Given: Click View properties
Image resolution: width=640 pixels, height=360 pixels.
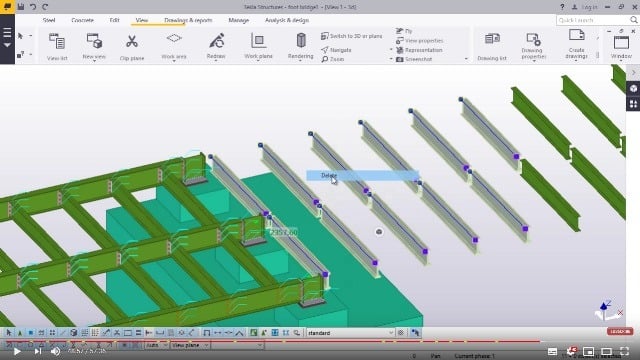Looking at the screenshot, I should click(x=420, y=40).
